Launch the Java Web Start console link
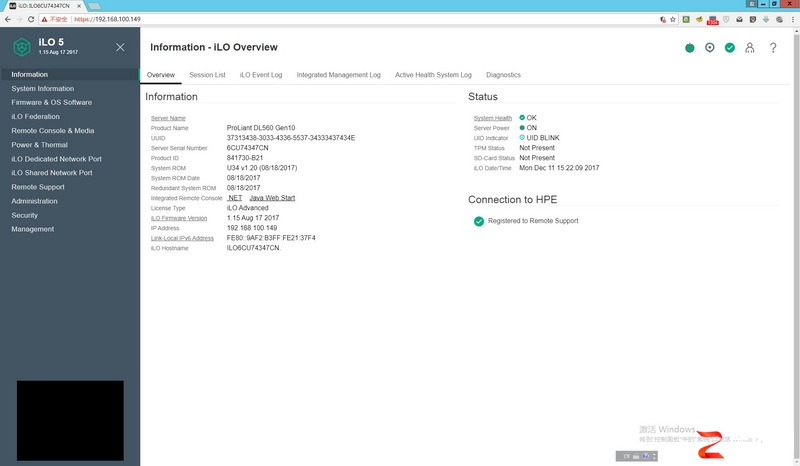This screenshot has width=800, height=466. coord(272,198)
